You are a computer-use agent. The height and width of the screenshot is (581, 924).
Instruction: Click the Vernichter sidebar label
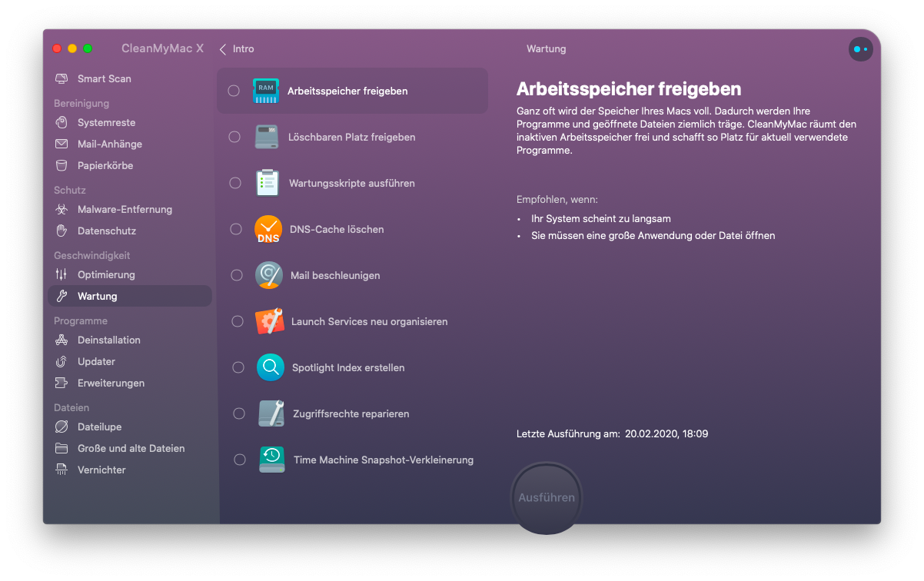click(x=101, y=470)
